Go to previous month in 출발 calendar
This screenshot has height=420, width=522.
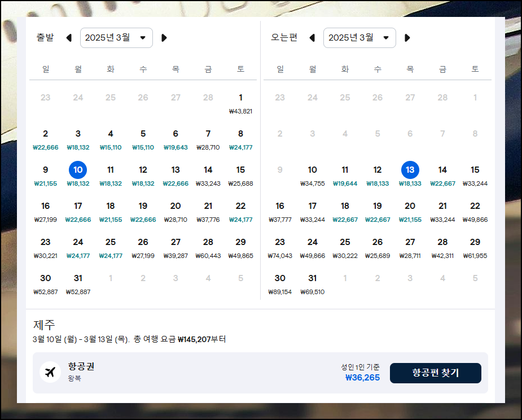click(x=69, y=38)
